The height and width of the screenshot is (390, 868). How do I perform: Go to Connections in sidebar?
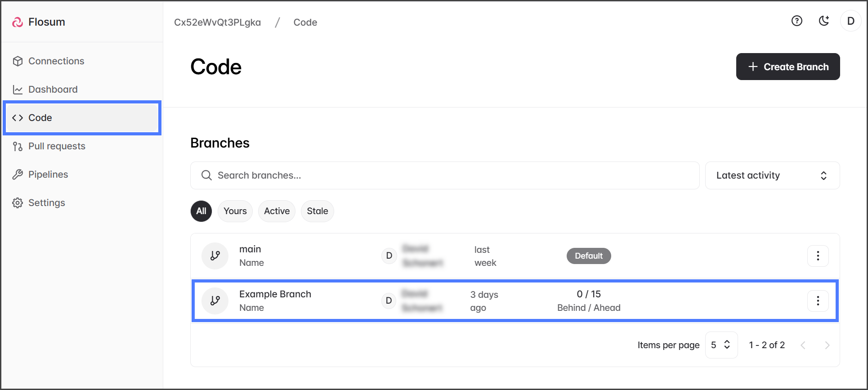56,61
